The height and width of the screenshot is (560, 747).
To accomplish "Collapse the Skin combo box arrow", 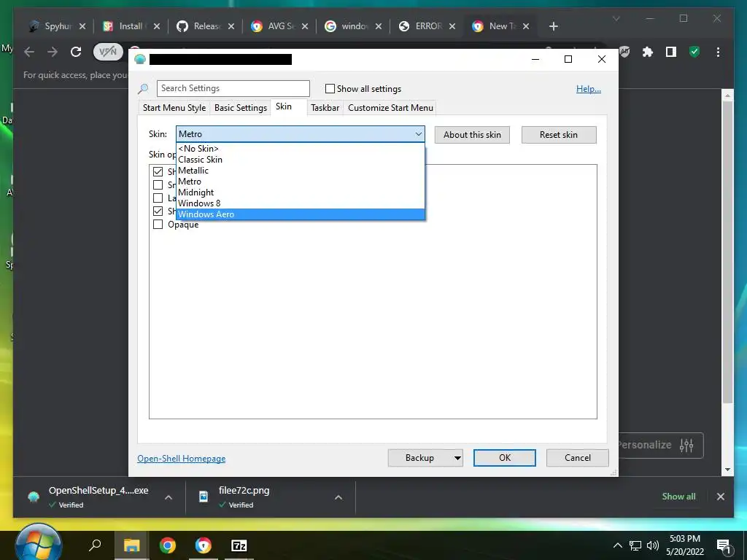I will coord(418,134).
